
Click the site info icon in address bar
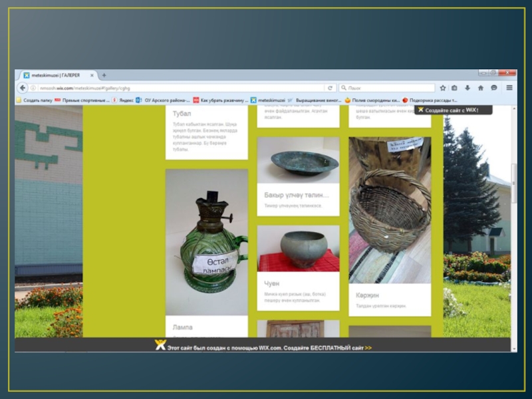[33, 88]
